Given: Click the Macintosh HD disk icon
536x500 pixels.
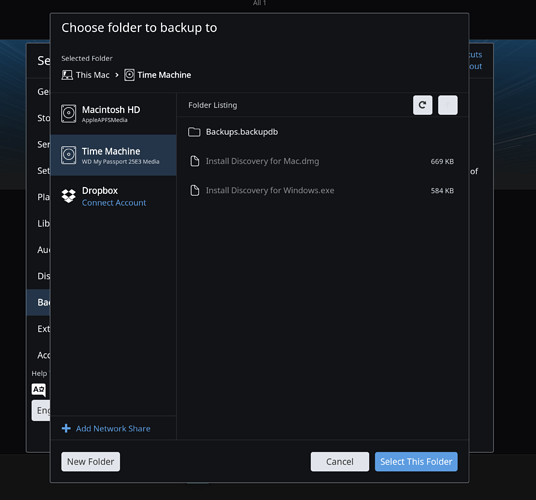Looking at the screenshot, I should (69, 113).
